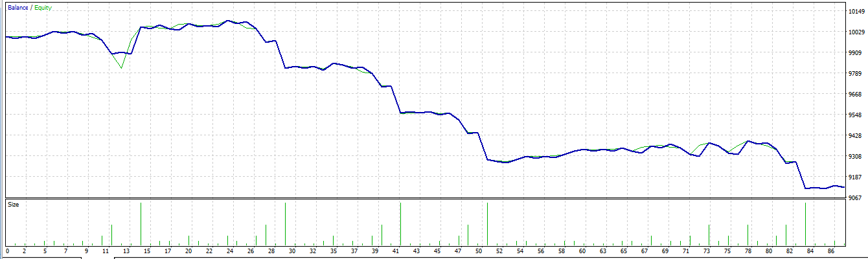Click trade number 28 on the horizontal axis
This screenshot has height=259, width=868.
(x=271, y=251)
